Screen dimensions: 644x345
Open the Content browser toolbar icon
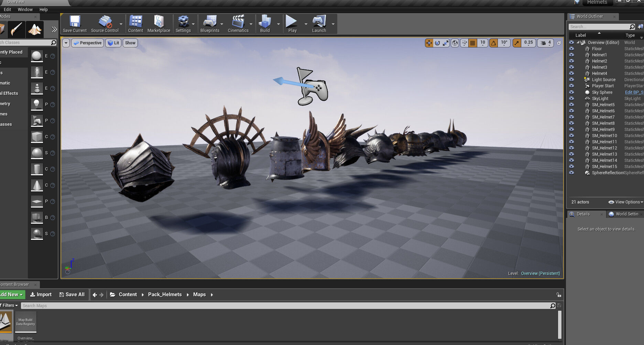pos(135,24)
